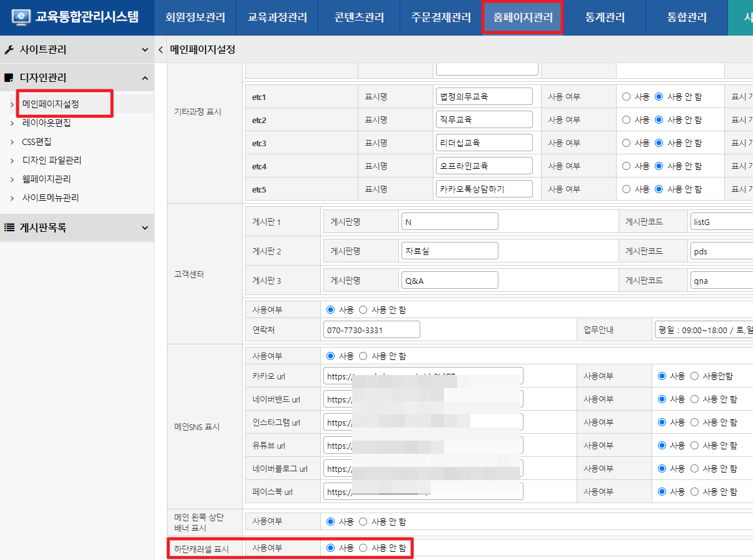
Task: Select 사용 radio for etc1 법정의무교육
Action: tap(626, 97)
